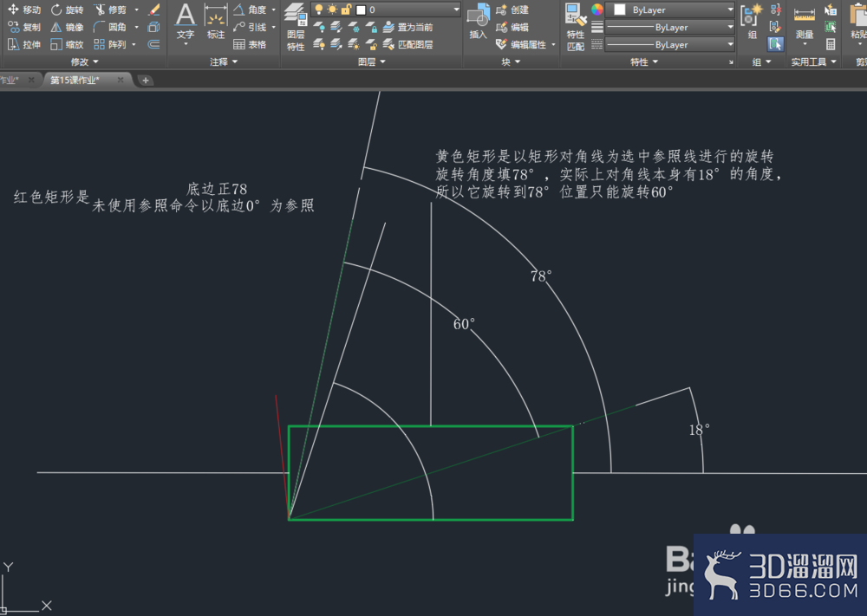The height and width of the screenshot is (616, 867).
Task: Click the Paste (粘贴) button
Action: pos(858,23)
